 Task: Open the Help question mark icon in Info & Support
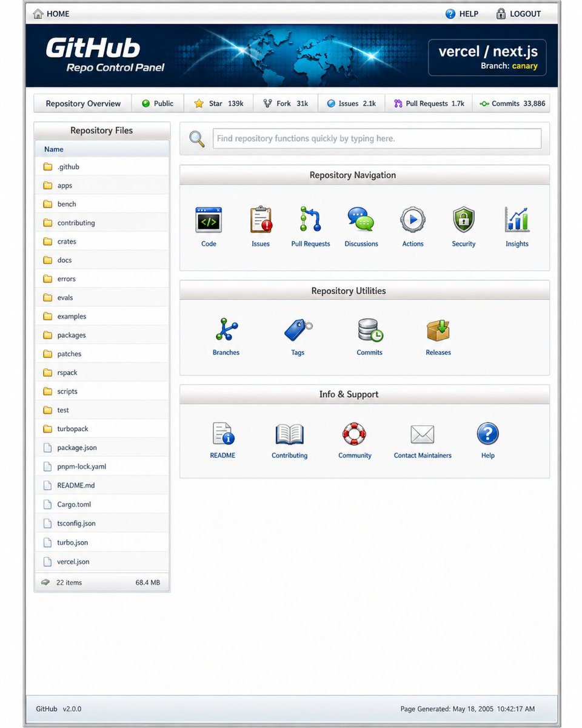point(488,434)
